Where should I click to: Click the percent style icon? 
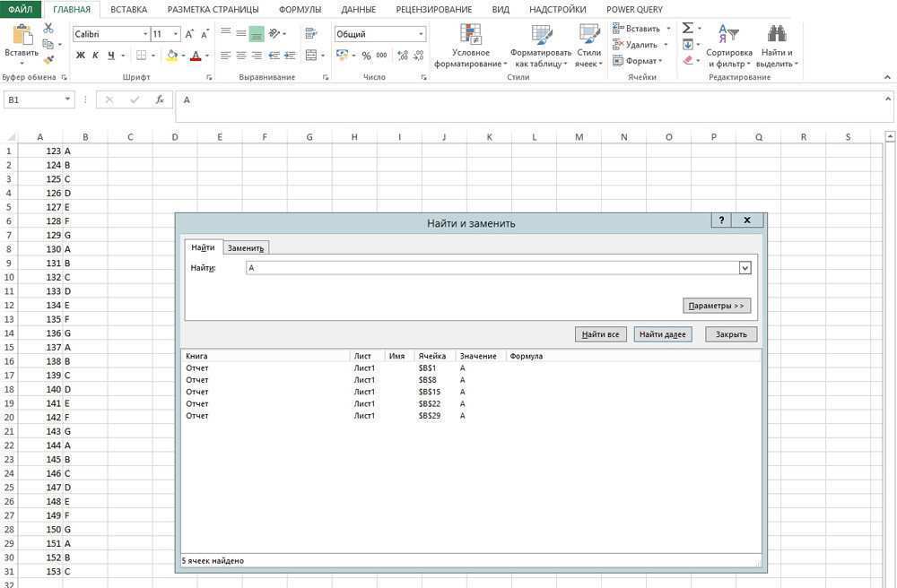(x=366, y=56)
